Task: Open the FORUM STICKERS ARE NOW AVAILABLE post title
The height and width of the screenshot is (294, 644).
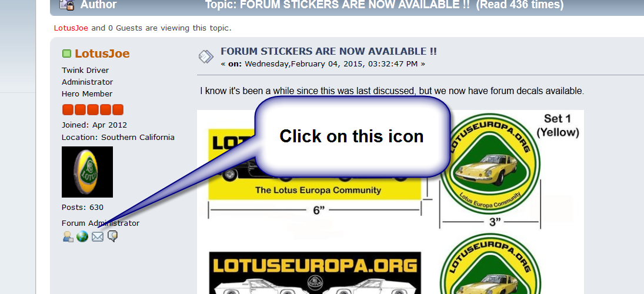Action: (x=329, y=51)
